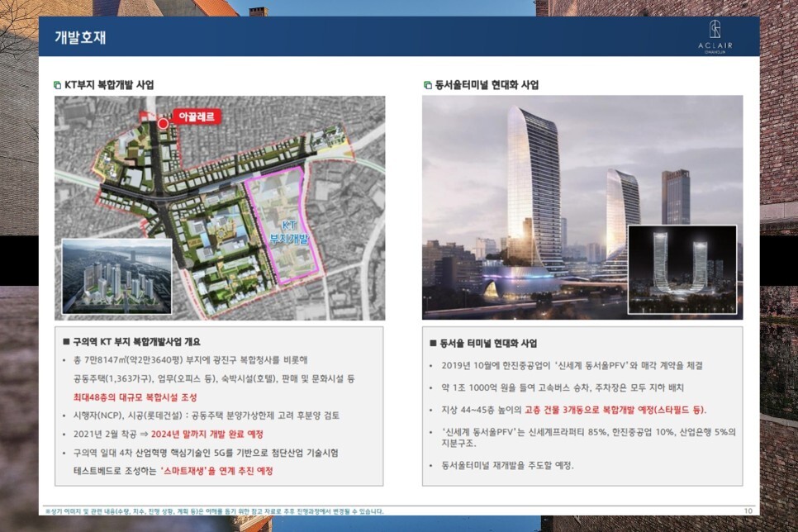Screen dimensions: 798x532
Task: Click the ■ 동서울 터미널 현대화 사업 box heading
Action: click(483, 343)
